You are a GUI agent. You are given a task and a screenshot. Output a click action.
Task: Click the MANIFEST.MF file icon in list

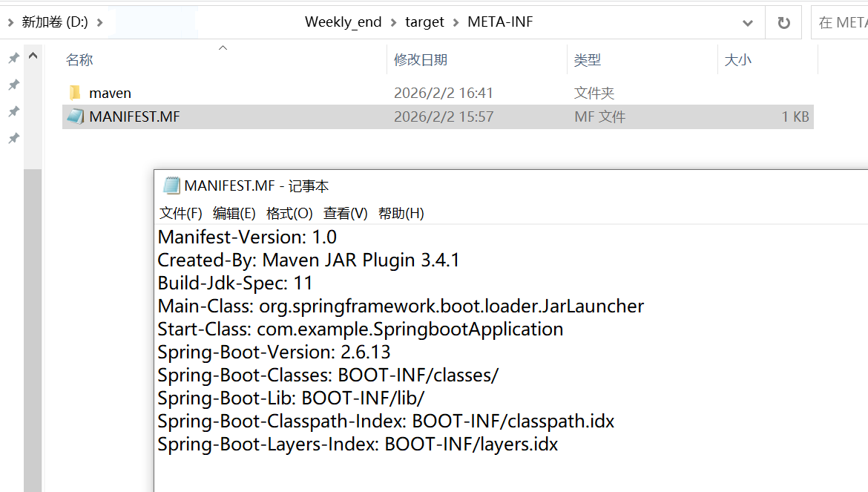click(75, 117)
